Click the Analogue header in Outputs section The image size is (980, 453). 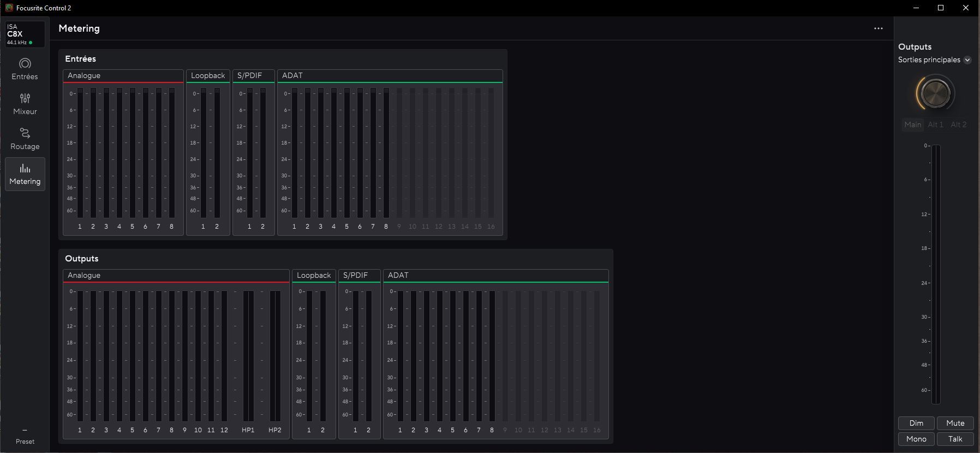[176, 276]
